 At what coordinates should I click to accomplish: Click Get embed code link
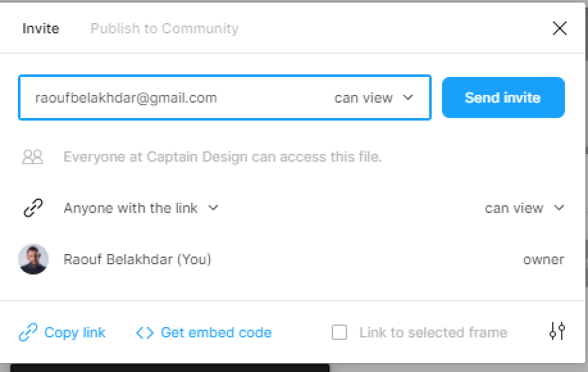click(x=216, y=333)
